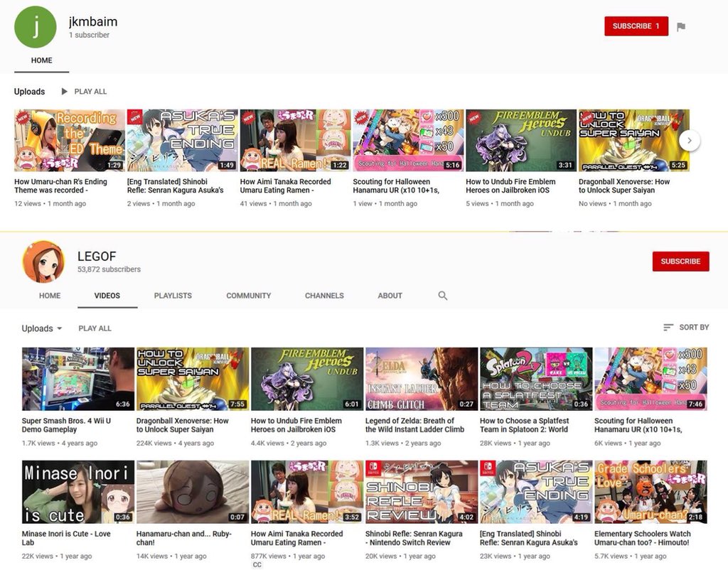Open LEGOF's Halloween scouting 7:46 thumbnail
The image size is (728, 570).
[651, 379]
